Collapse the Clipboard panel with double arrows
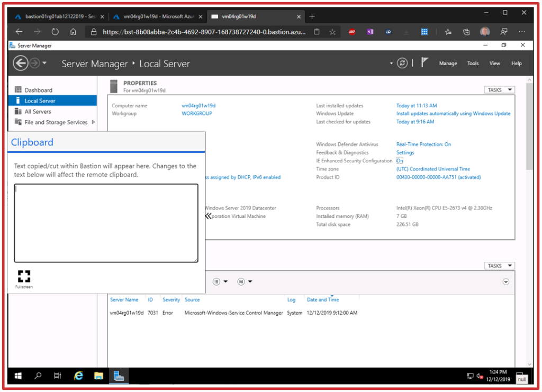This screenshot has width=542, height=392. [x=208, y=216]
